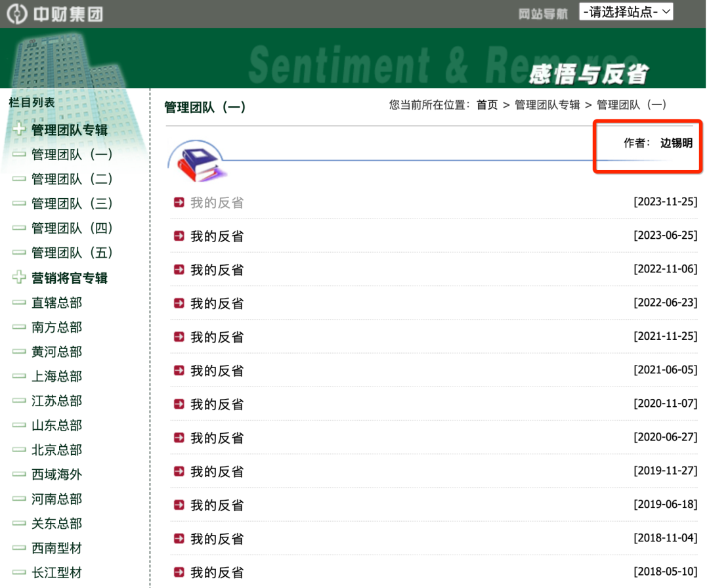The height and width of the screenshot is (588, 709).
Task: Select 河南总部 in the column list
Action: pos(56,499)
